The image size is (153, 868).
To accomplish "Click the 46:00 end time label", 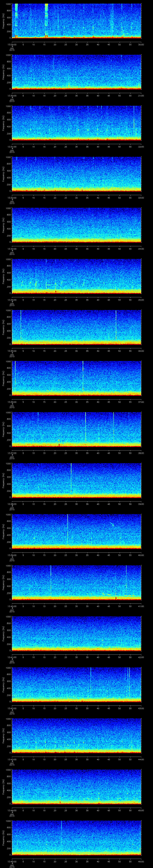I will tap(141, 861).
